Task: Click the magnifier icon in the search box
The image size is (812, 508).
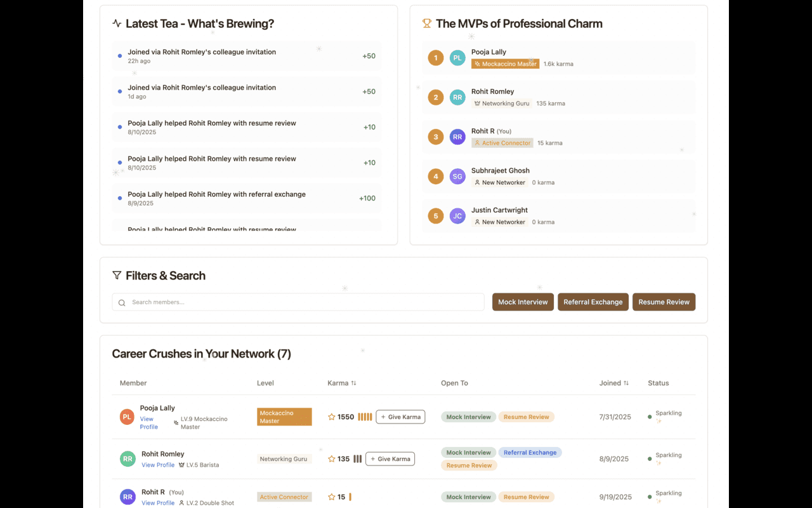Action: (122, 303)
